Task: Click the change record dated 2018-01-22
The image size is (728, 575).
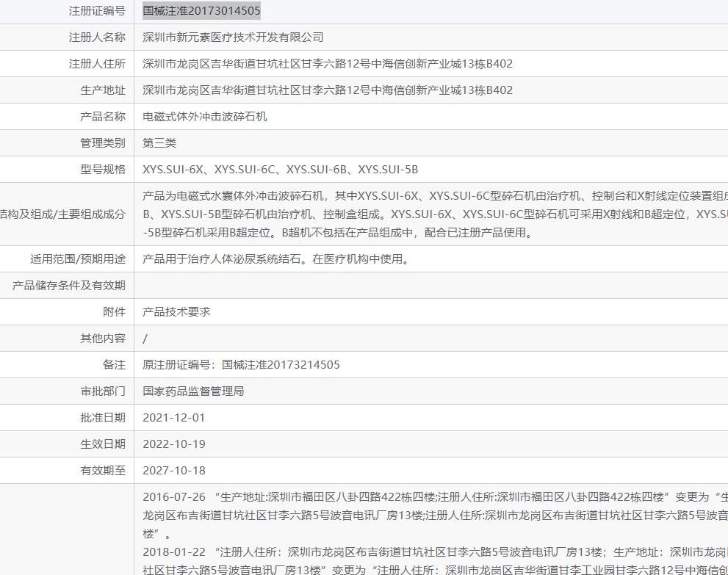Action: pos(435,560)
